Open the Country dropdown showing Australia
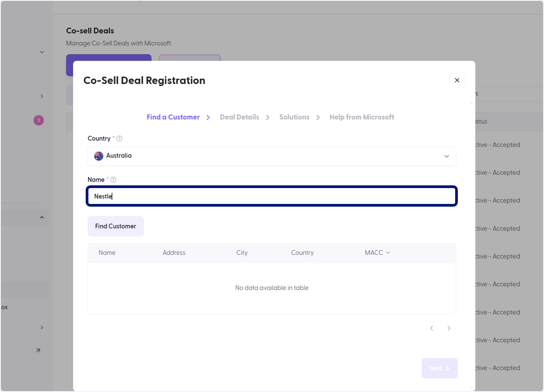544x392 pixels. (272, 156)
